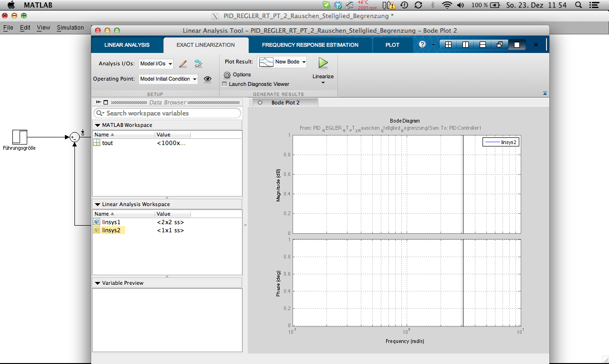The image size is (609, 364).
Task: Click the edit Analysis I/Os pencil icon
Action: pos(183,63)
